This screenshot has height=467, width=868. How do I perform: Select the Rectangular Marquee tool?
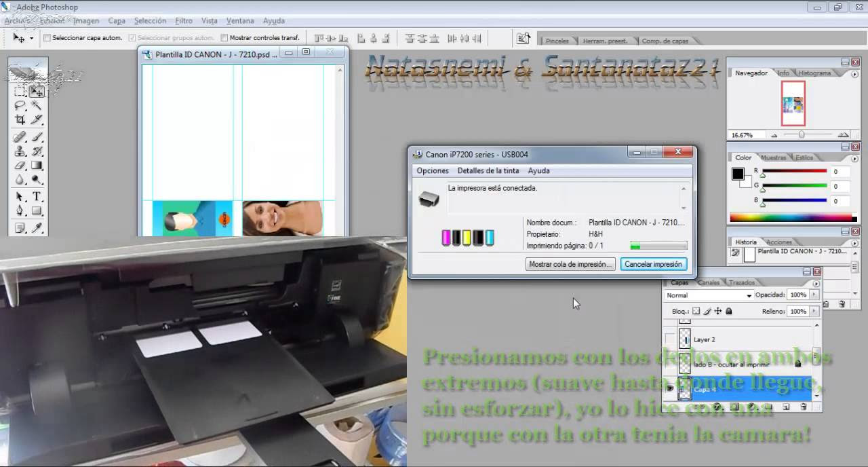[20, 91]
